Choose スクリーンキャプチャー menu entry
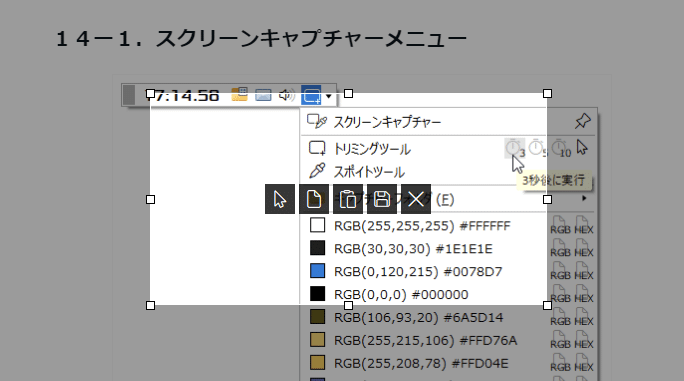The height and width of the screenshot is (381, 684). pos(387,122)
